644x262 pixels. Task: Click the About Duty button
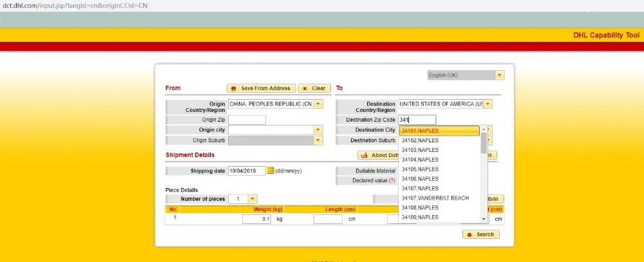378,155
